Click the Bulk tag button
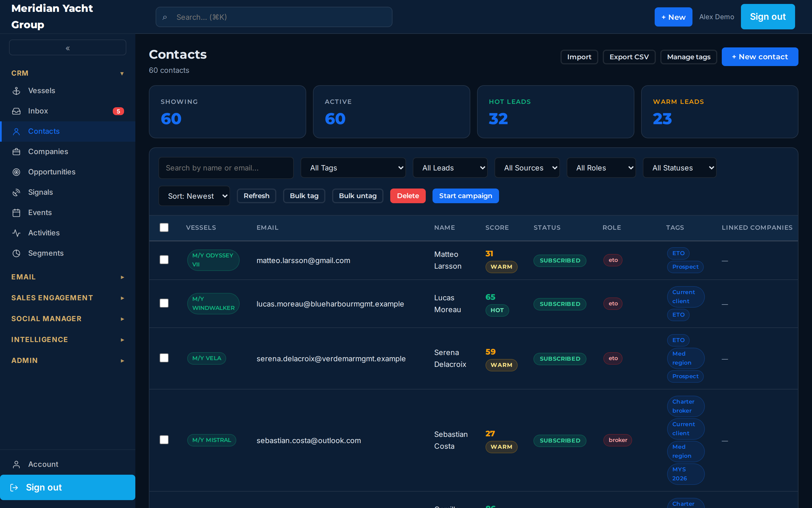The image size is (812, 508). coord(304,196)
